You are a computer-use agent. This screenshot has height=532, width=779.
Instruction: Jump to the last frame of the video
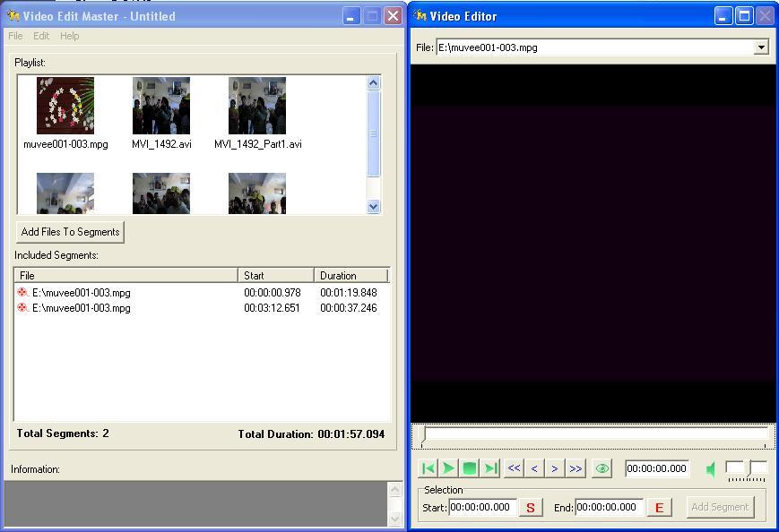pyautogui.click(x=489, y=468)
